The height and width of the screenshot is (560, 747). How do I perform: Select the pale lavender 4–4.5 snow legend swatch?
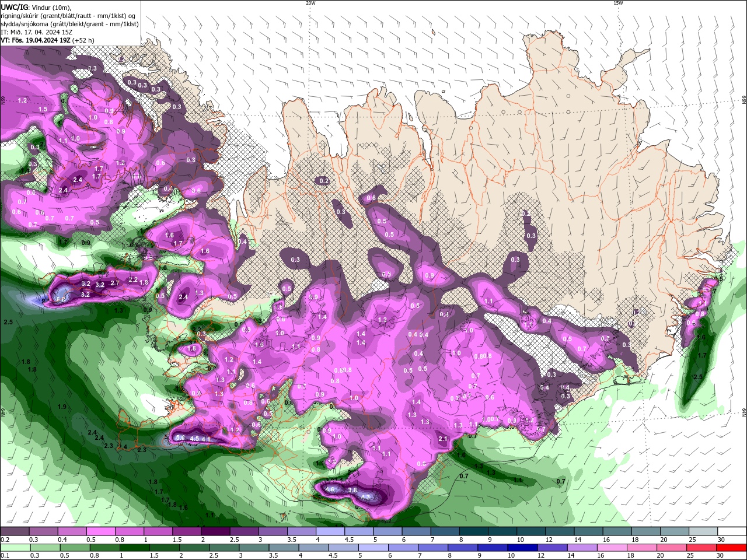330,531
